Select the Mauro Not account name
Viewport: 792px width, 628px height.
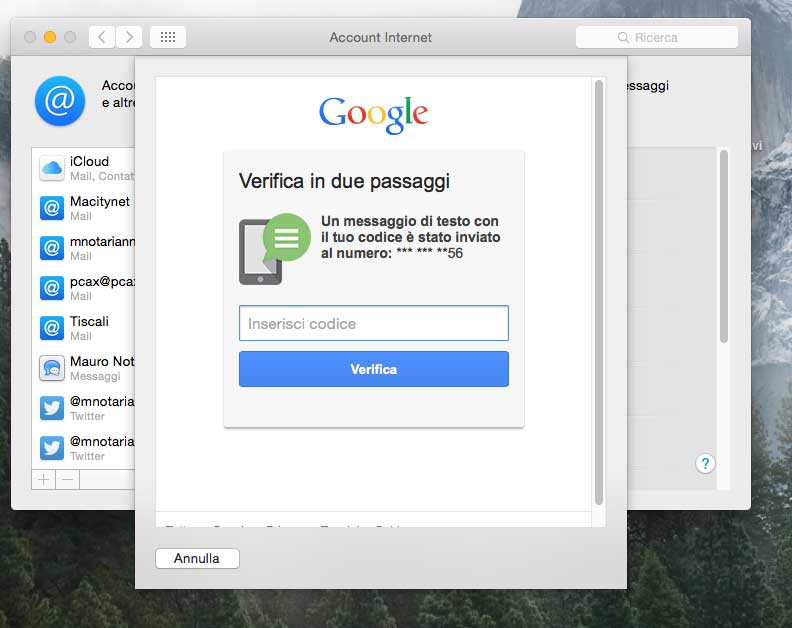point(102,361)
